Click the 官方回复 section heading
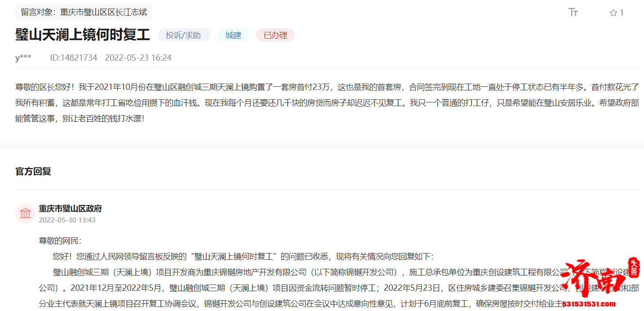The image size is (644, 311). (x=32, y=171)
